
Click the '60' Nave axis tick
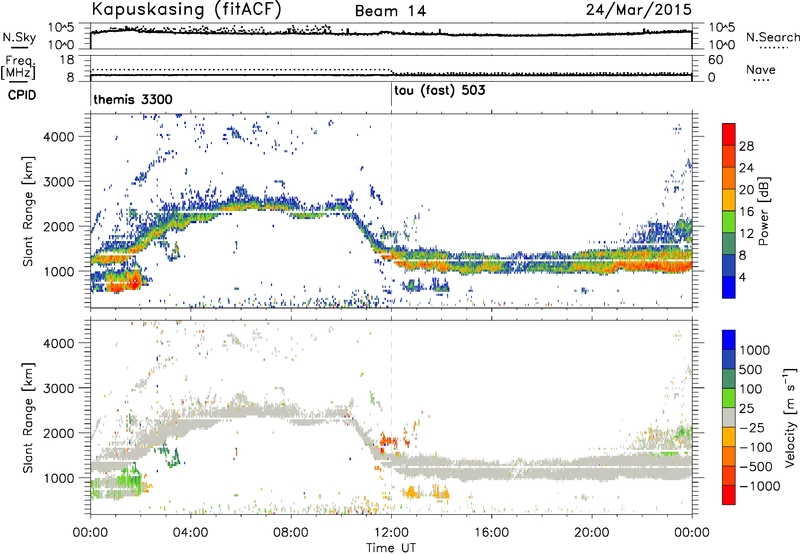tap(715, 60)
